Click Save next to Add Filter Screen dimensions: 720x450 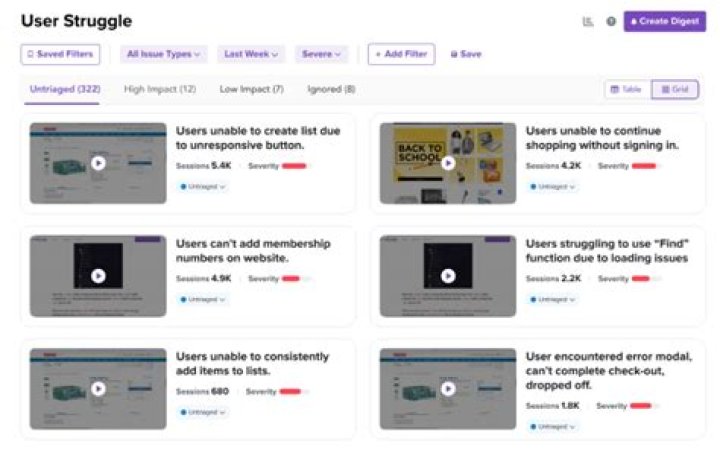[x=466, y=54]
